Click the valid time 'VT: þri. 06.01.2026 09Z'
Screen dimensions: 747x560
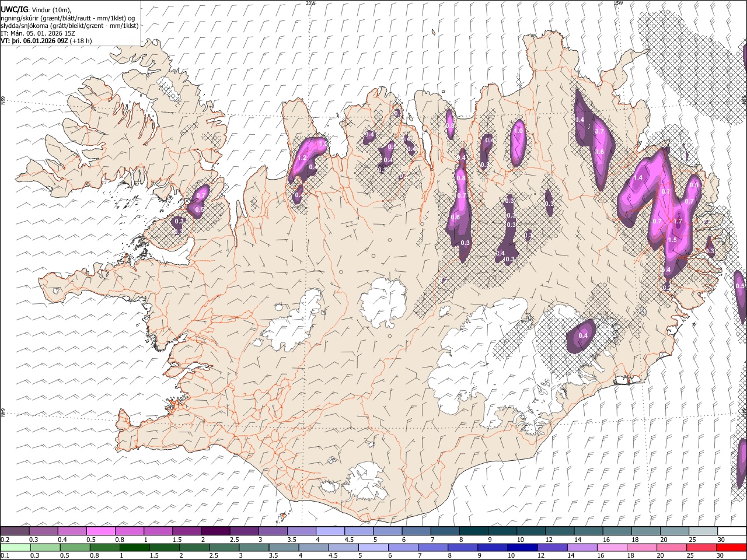tap(34, 41)
